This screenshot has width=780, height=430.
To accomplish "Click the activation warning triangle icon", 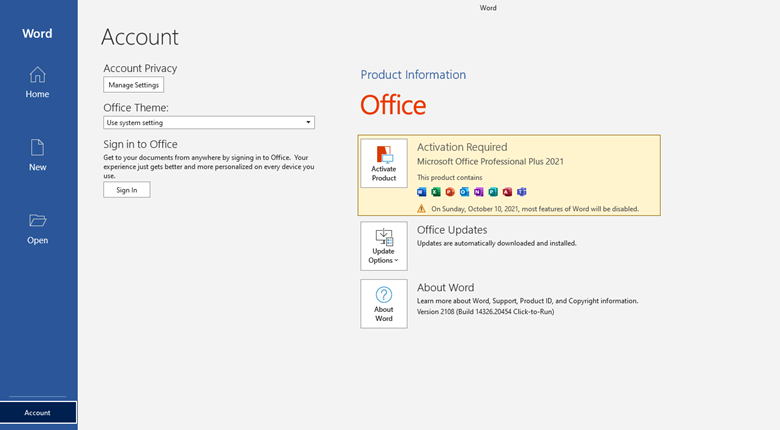I will tap(421, 209).
